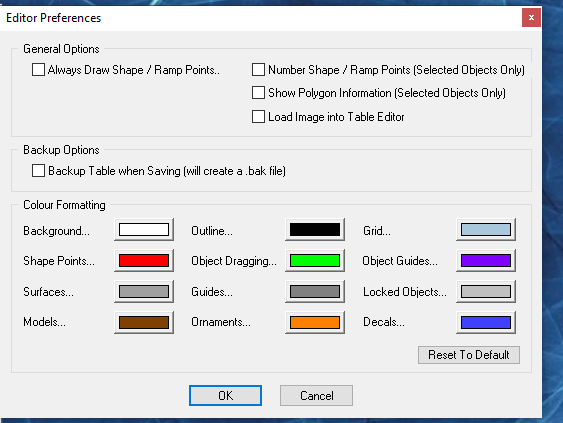
Task: Click the grey Surfaces colour swatch
Action: click(x=144, y=291)
